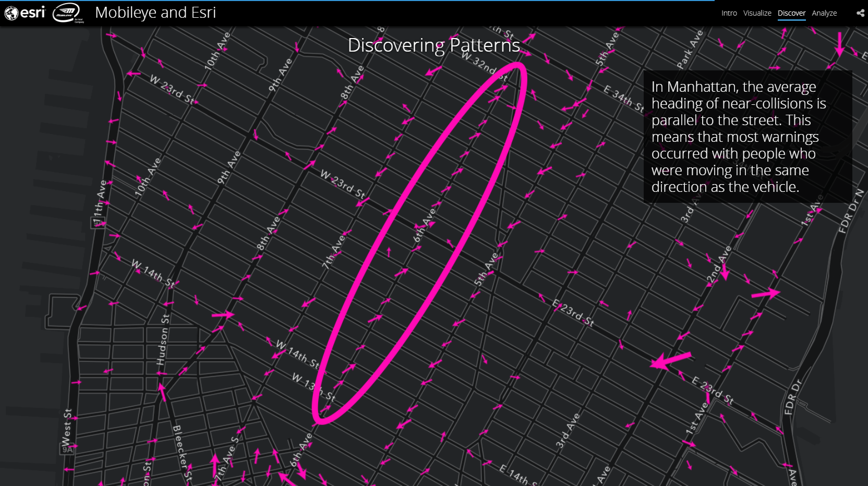The height and width of the screenshot is (486, 868).
Task: Click the Manhattan near-collisions description panel
Action: click(747, 137)
